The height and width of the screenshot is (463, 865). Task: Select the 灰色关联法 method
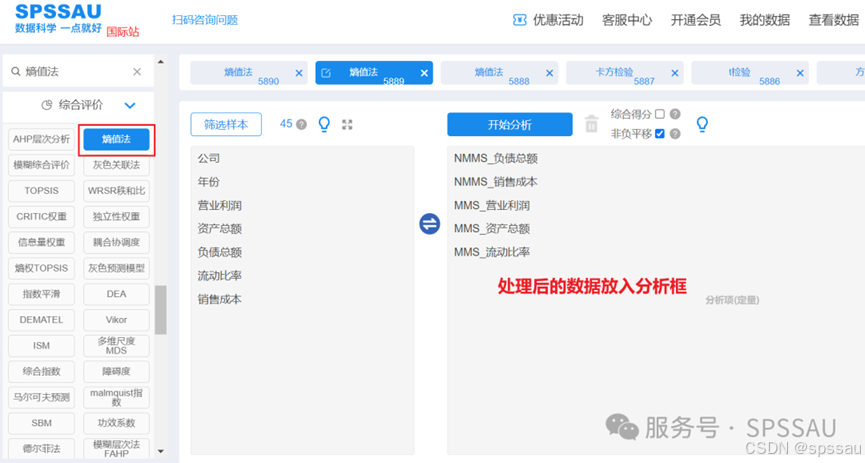(116, 165)
